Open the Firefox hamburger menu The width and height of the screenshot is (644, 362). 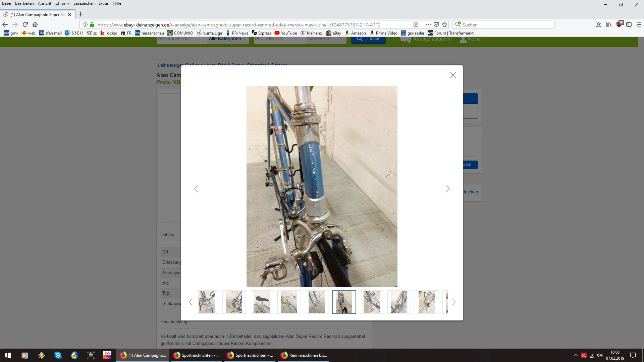coord(639,24)
